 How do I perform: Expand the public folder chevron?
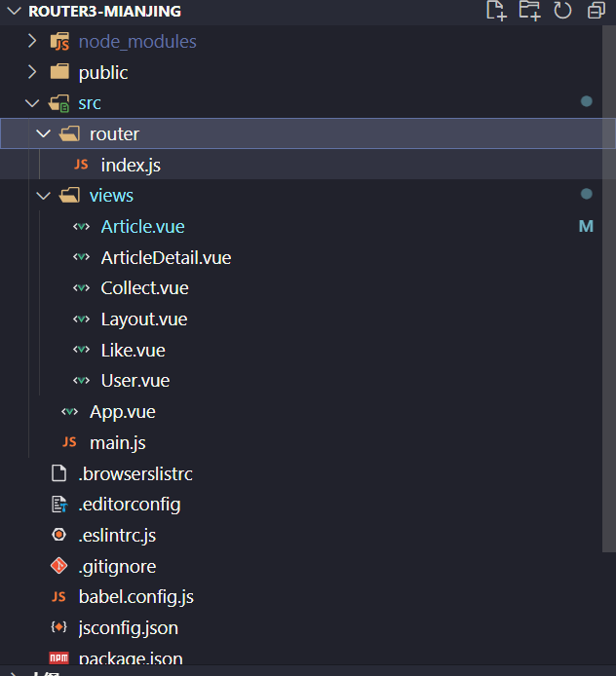[x=32, y=73]
